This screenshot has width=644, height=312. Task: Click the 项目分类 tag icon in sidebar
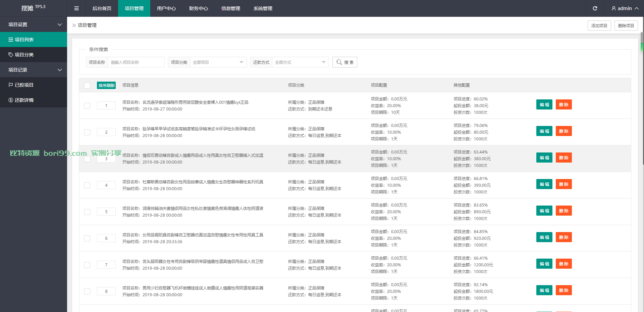11,55
